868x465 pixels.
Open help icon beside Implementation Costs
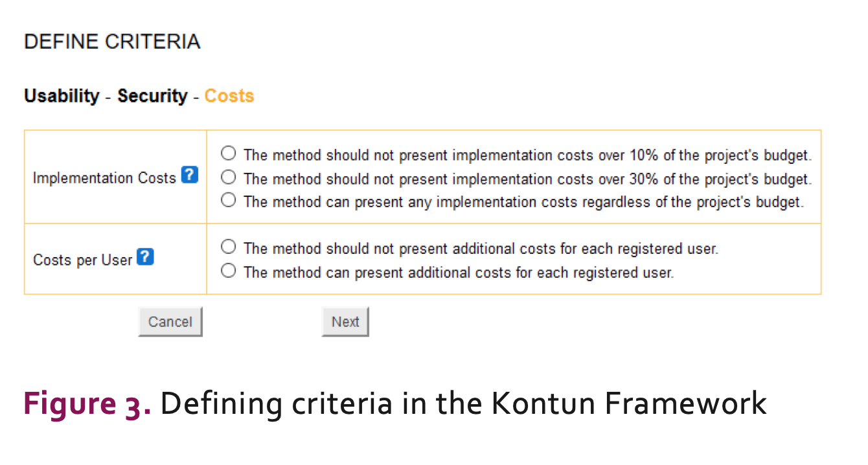[x=189, y=175]
